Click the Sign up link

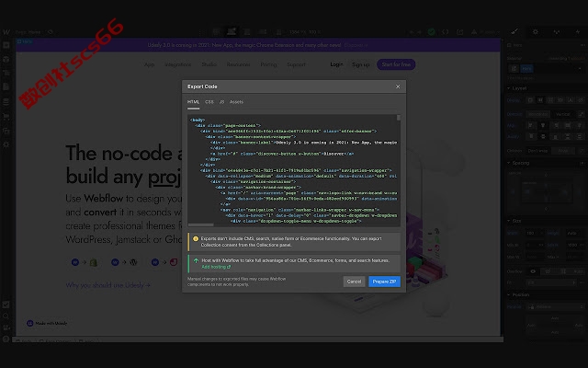pos(361,64)
